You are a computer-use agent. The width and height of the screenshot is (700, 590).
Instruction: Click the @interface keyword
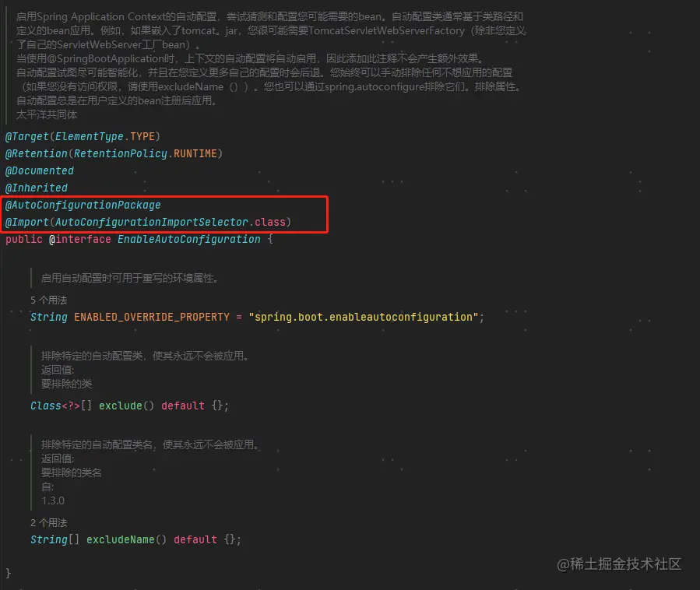(x=80, y=240)
